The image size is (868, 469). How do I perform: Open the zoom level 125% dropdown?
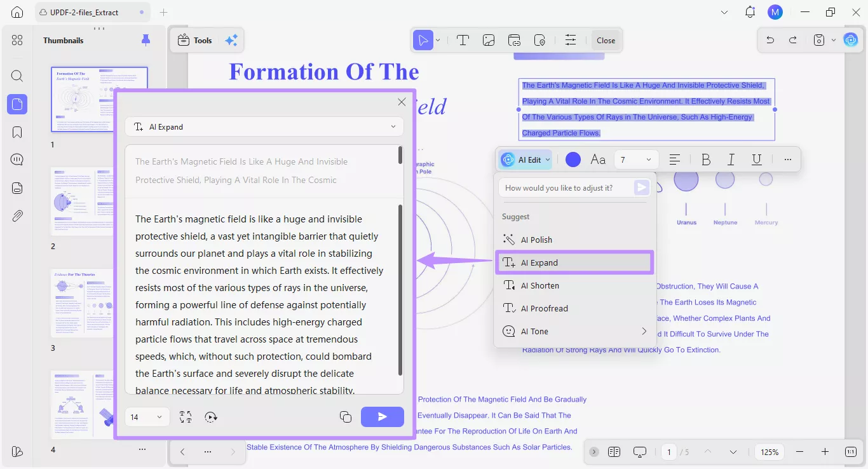tap(770, 452)
